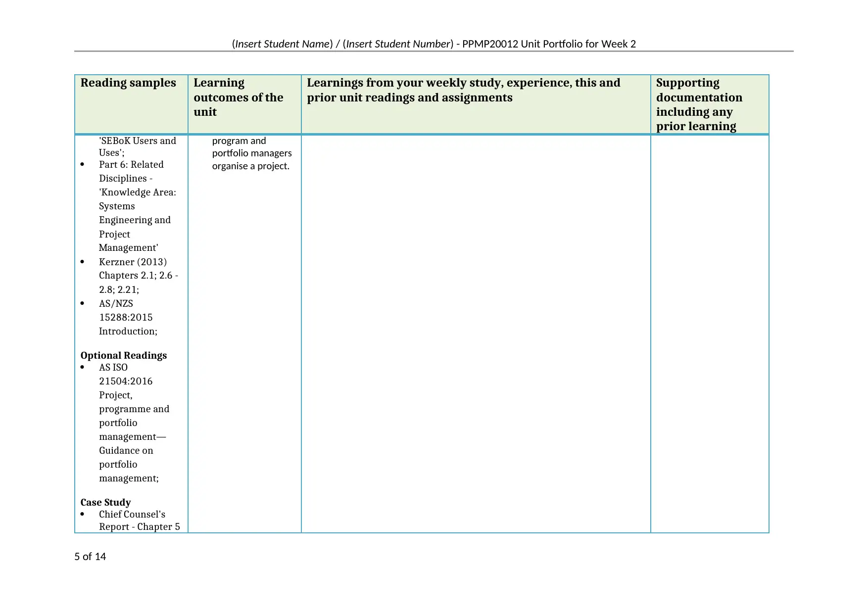This screenshot has height=614, width=868.
Task: Click the empty Learnings table cell
Action: click(476, 333)
